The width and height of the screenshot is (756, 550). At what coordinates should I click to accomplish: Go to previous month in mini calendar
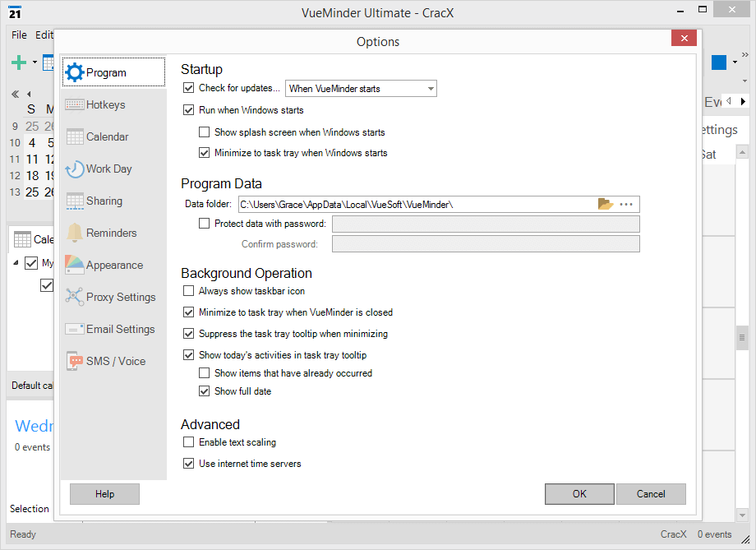(x=29, y=94)
